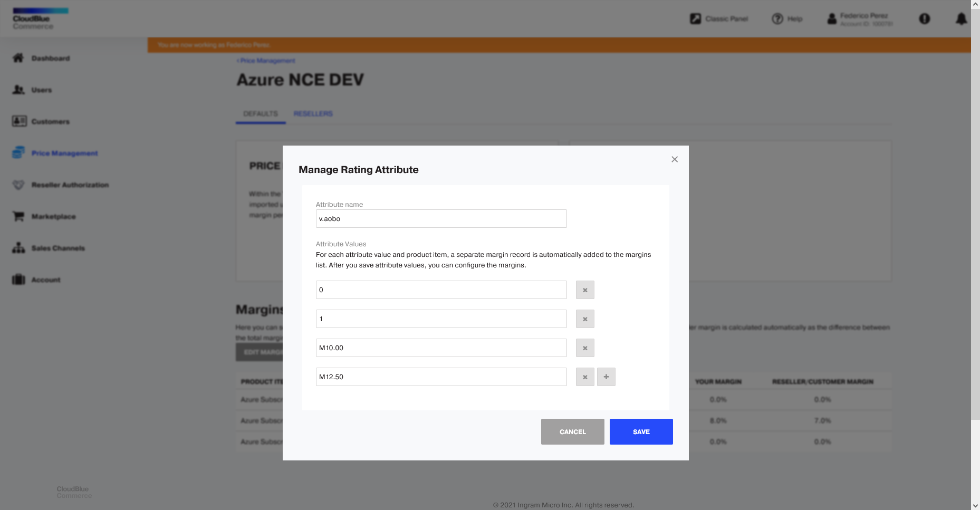Open the Marketplace cart icon

pyautogui.click(x=18, y=216)
